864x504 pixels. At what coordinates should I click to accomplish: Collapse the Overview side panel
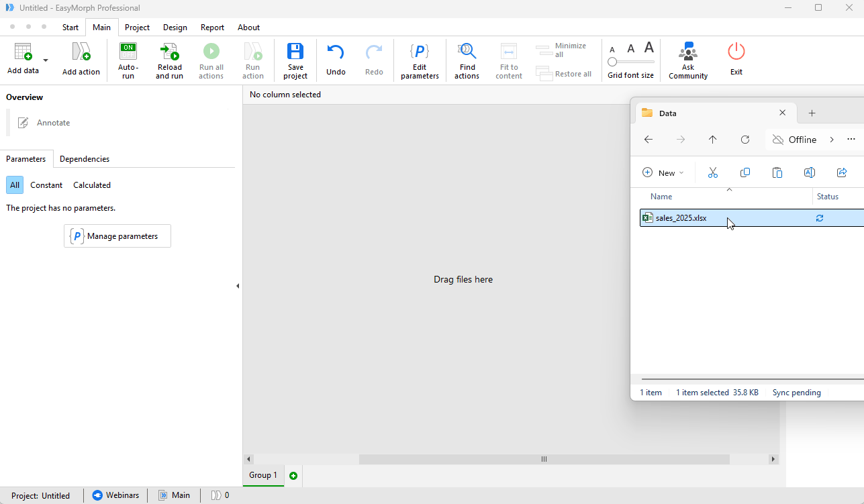point(238,285)
